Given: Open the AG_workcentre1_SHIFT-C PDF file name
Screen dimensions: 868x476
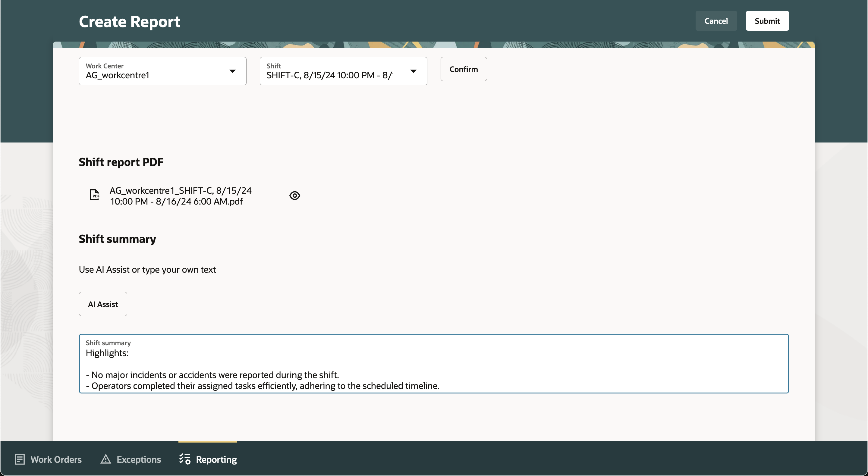Looking at the screenshot, I should click(181, 196).
